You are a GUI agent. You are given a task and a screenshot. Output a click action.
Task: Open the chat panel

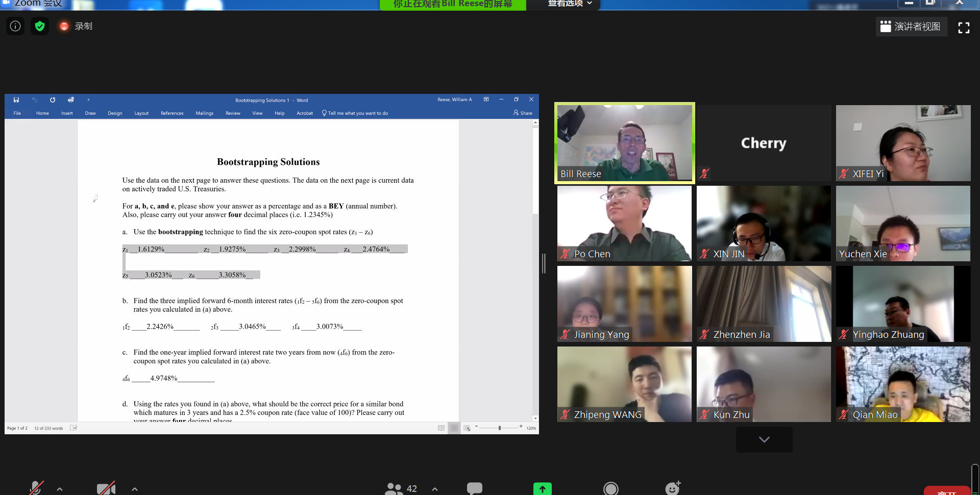(474, 488)
